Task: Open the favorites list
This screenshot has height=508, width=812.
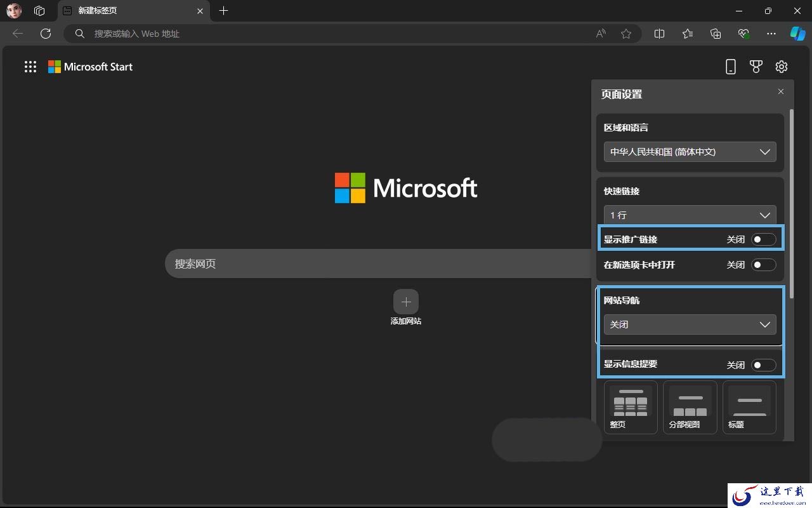Action: (688, 34)
